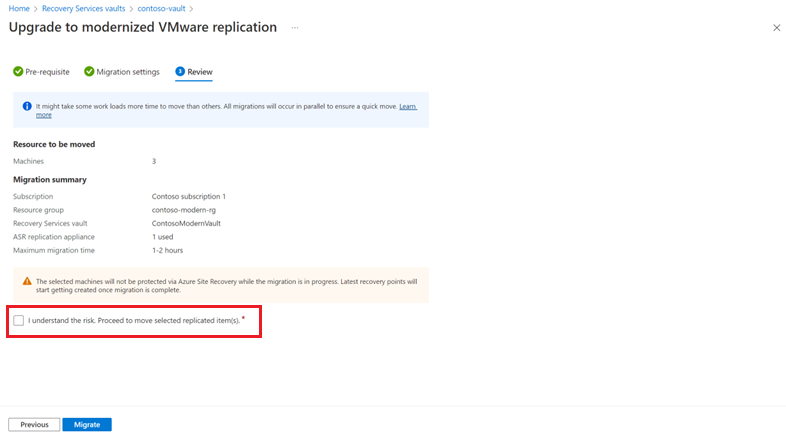Click the orange warning triangle icon

coord(27,281)
